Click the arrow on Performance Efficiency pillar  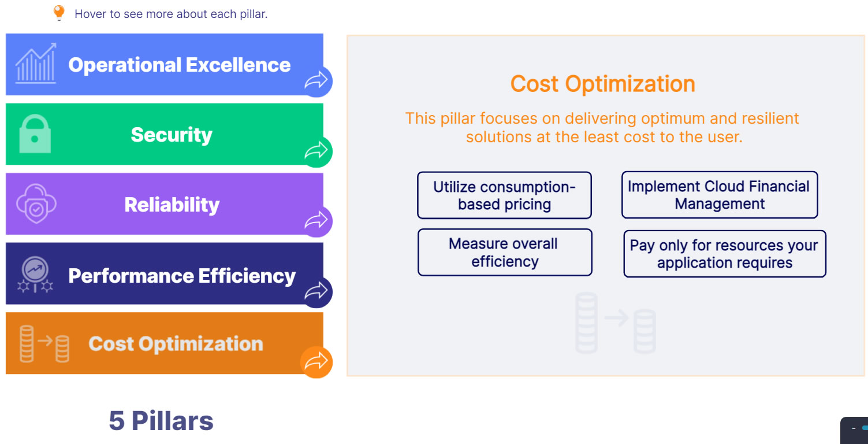tap(316, 291)
